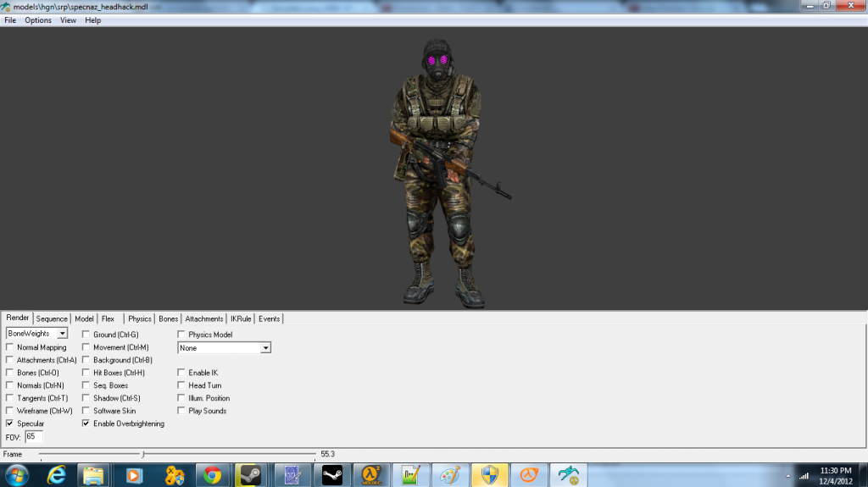Switch to the Model tab

pos(84,318)
